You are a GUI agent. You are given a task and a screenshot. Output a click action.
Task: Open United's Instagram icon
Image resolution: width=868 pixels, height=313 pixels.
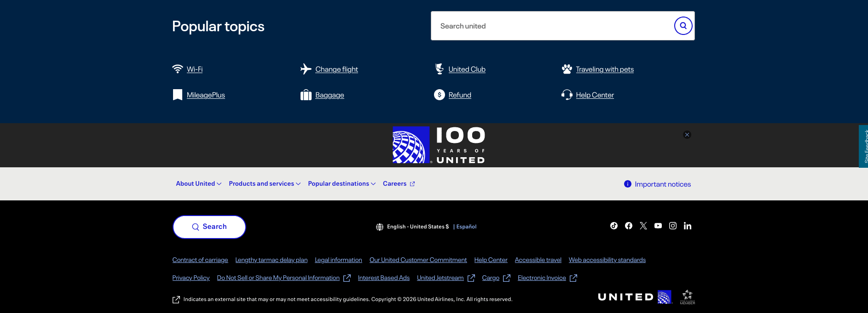pyautogui.click(x=673, y=226)
